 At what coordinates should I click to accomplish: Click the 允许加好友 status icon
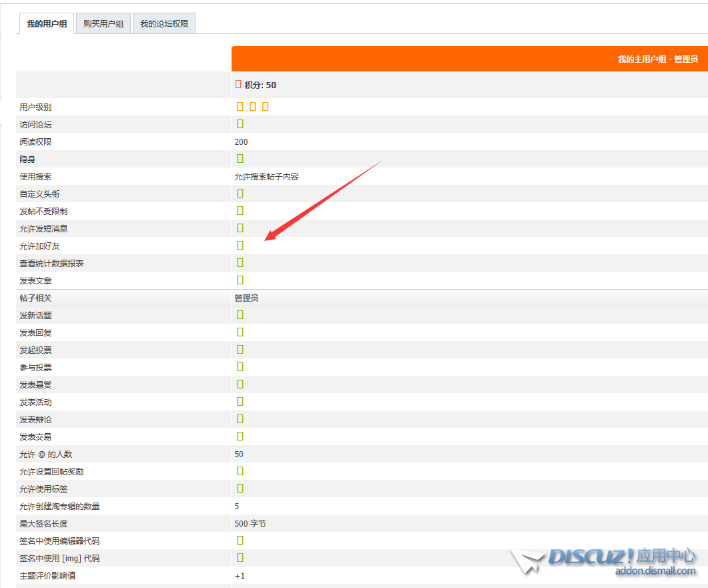point(240,245)
